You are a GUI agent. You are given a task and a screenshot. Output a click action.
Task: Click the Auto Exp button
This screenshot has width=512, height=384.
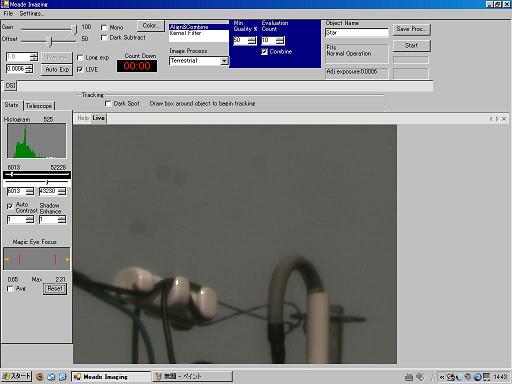57,70
